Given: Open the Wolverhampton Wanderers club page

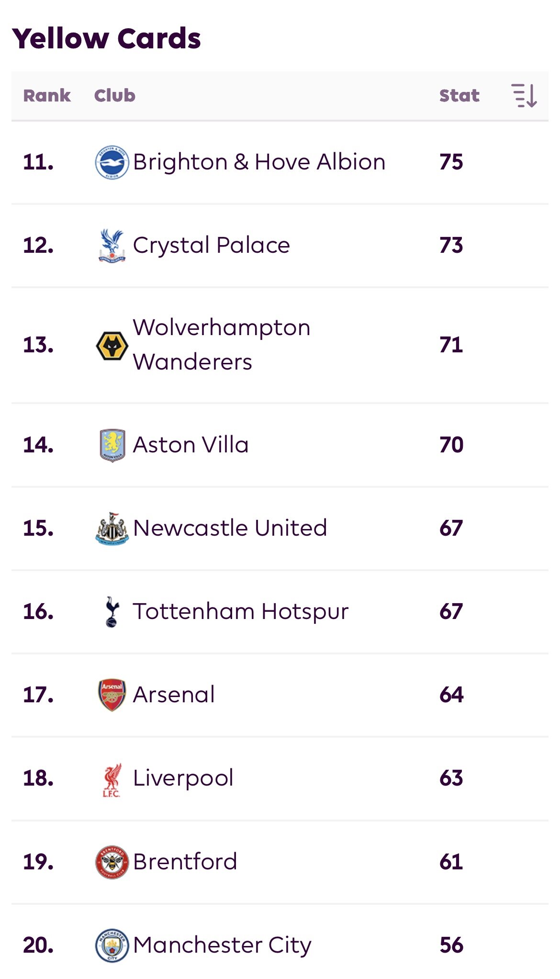Looking at the screenshot, I should pos(222,345).
